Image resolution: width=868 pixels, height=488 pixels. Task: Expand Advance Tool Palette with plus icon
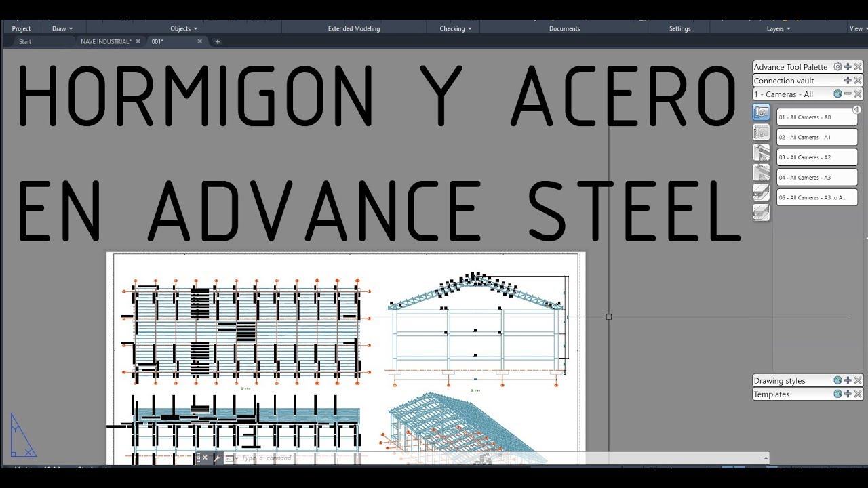[848, 67]
